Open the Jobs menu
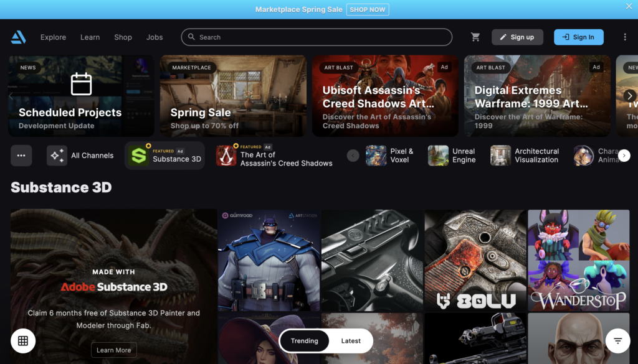The width and height of the screenshot is (638, 364). pyautogui.click(x=155, y=37)
